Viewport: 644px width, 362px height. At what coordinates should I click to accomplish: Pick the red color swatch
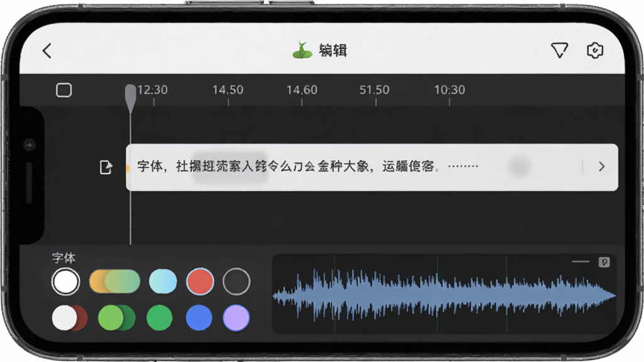click(x=200, y=282)
